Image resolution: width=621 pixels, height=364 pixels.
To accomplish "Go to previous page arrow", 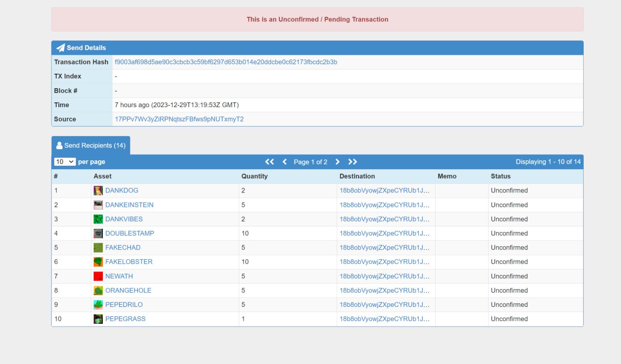I will 285,162.
